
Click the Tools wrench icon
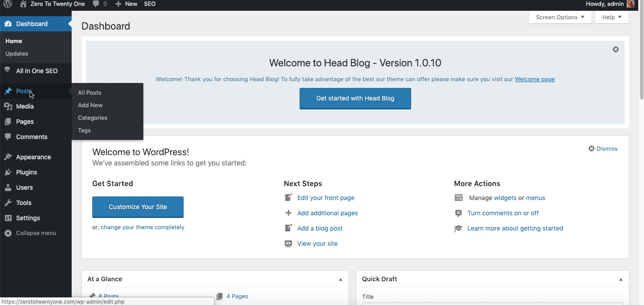[8, 203]
